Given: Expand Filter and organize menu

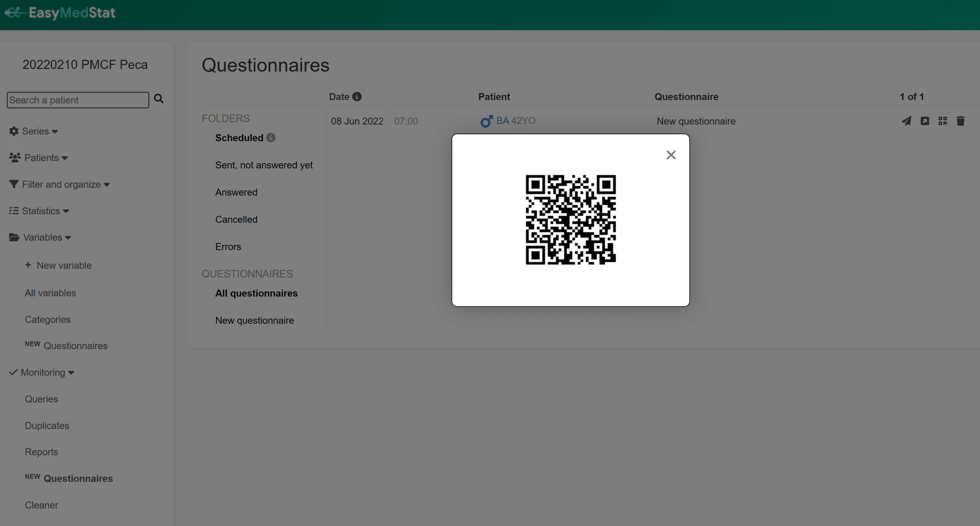Looking at the screenshot, I should tap(60, 184).
